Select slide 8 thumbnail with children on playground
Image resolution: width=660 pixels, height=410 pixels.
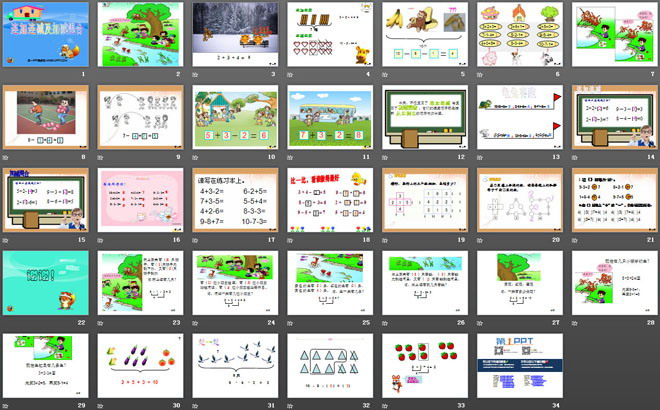(x=46, y=117)
